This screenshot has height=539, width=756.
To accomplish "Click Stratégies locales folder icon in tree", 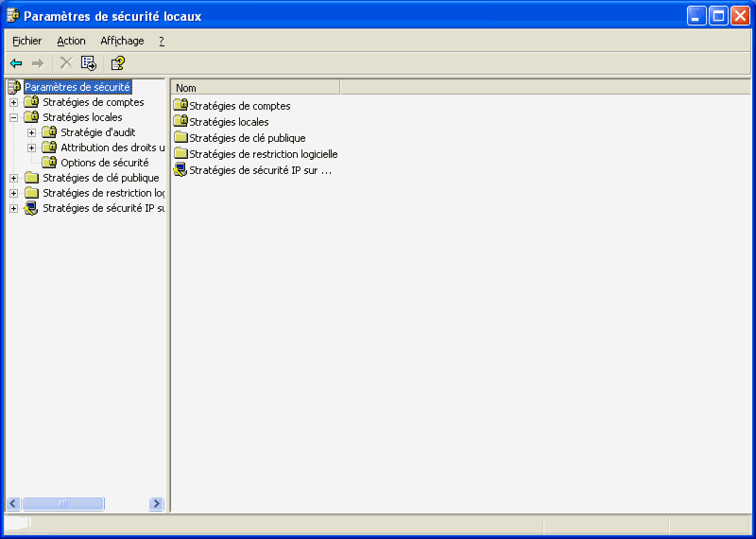I will 31,116.
